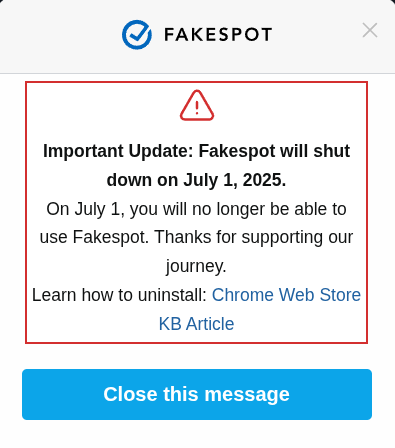Click the word 'journey.' in the notice

(196, 266)
